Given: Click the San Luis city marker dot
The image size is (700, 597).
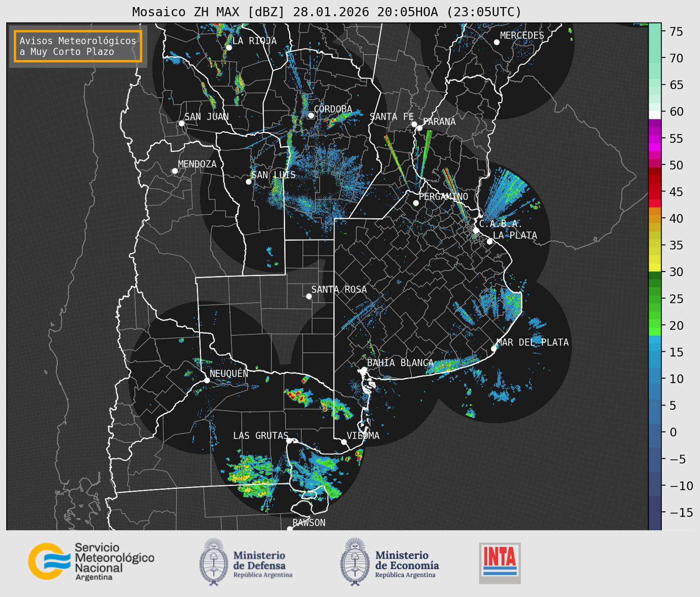Looking at the screenshot, I should click(x=249, y=182).
